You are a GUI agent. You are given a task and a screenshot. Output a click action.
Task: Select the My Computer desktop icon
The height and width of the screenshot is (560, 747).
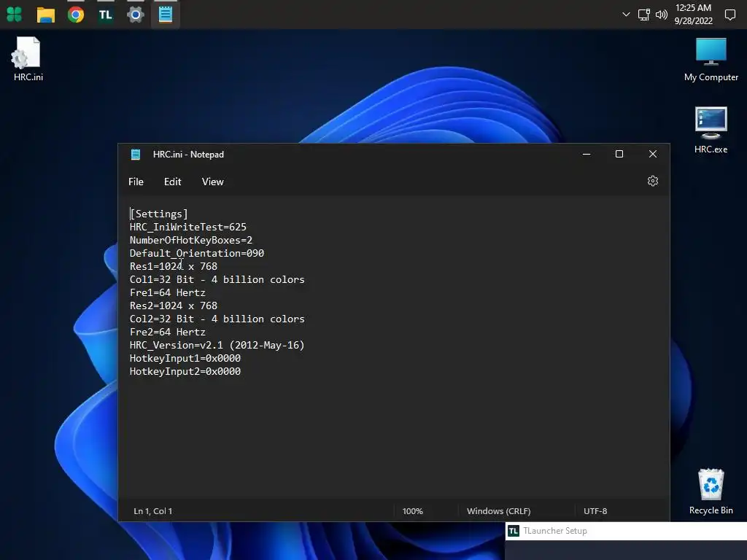pos(711,60)
